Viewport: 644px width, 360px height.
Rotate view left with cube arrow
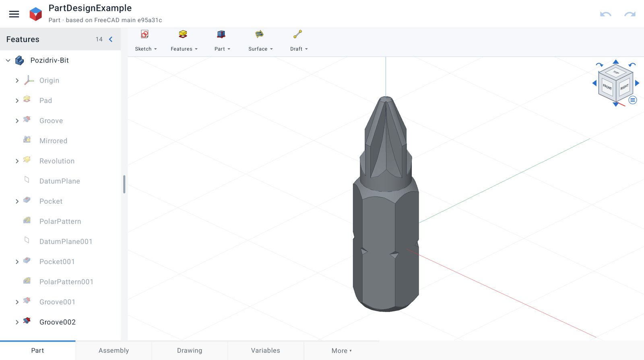point(594,83)
